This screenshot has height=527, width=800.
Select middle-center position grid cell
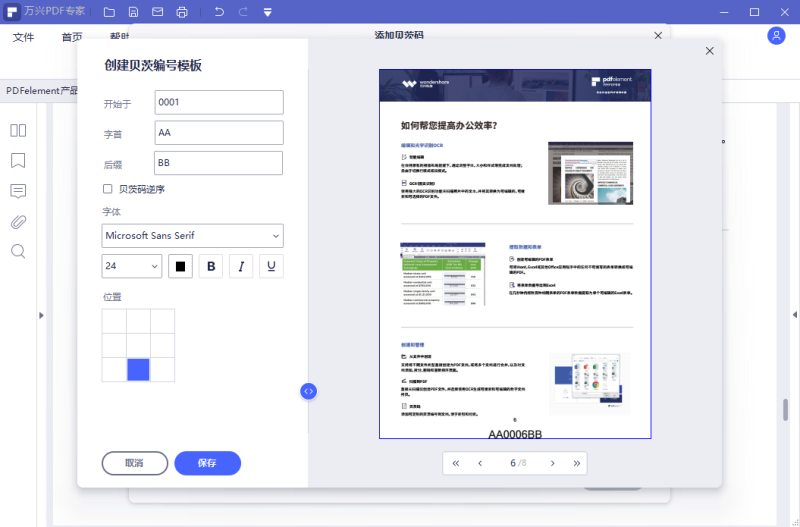(x=138, y=345)
